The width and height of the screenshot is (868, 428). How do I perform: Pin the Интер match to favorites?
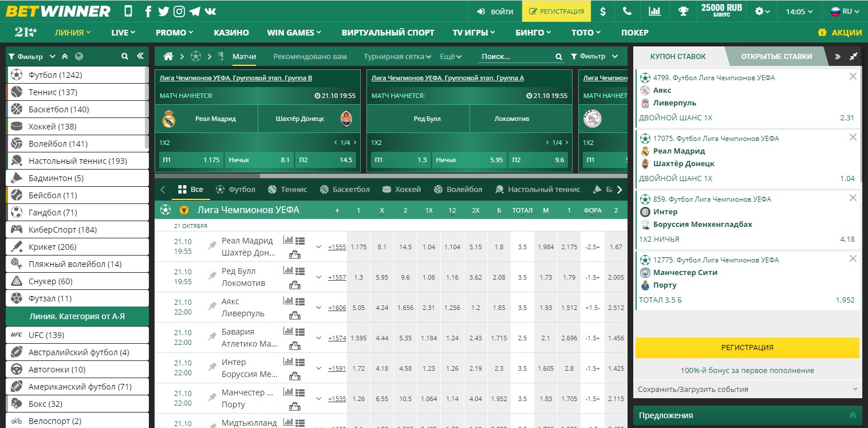(x=212, y=367)
